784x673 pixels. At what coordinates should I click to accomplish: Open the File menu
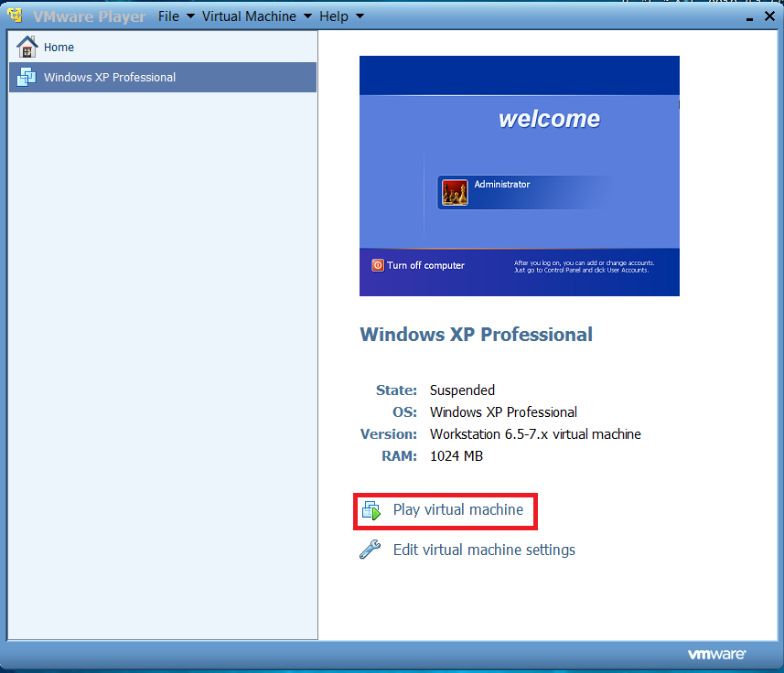coord(168,16)
